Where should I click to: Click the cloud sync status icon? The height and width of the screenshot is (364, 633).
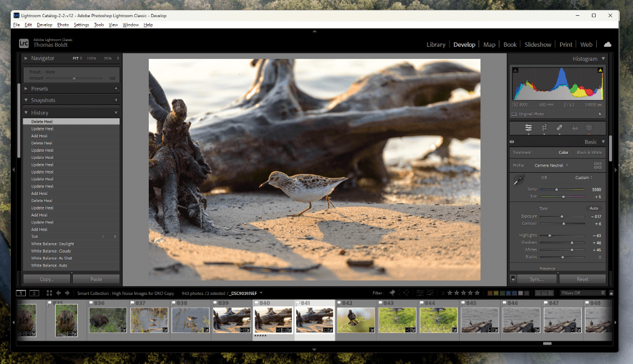click(x=608, y=44)
